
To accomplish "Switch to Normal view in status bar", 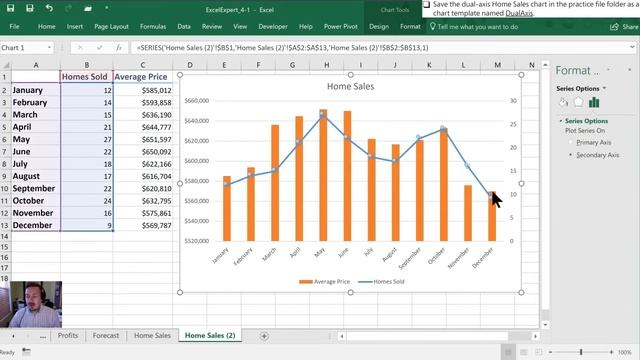I will (508, 352).
